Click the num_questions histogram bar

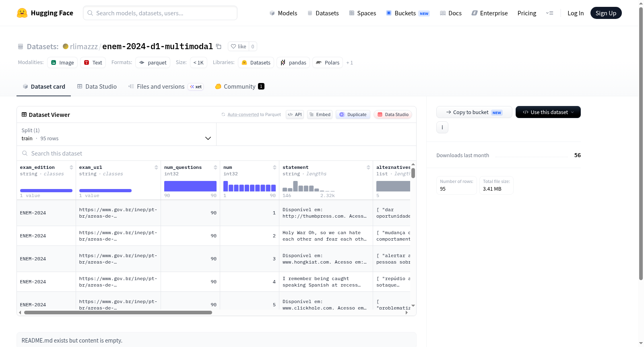pyautogui.click(x=190, y=186)
